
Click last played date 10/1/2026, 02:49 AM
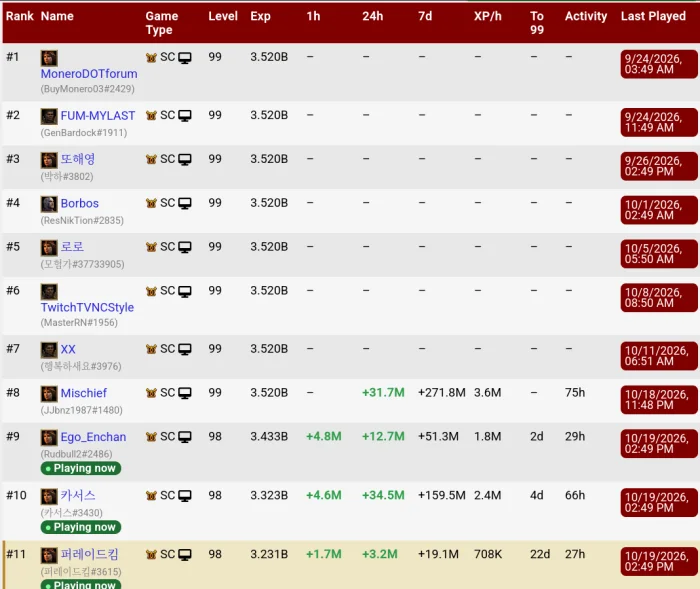click(659, 210)
